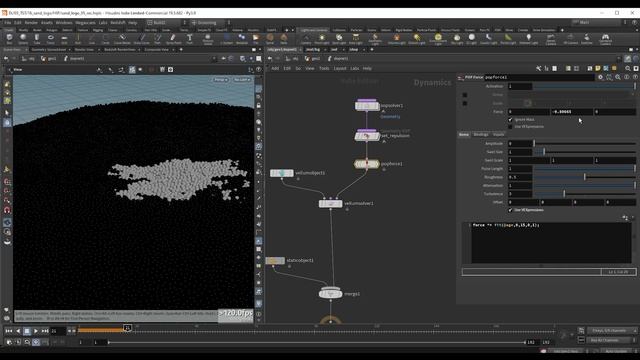The height and width of the screenshot is (360, 640).
Task: Toggle the upper Use VEXpressions checkbox
Action: click(x=510, y=127)
